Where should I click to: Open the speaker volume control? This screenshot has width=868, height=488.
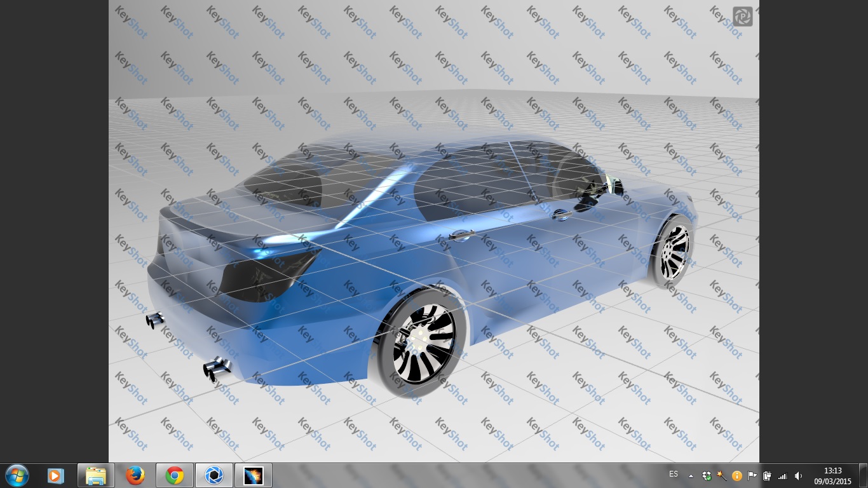[x=798, y=475]
